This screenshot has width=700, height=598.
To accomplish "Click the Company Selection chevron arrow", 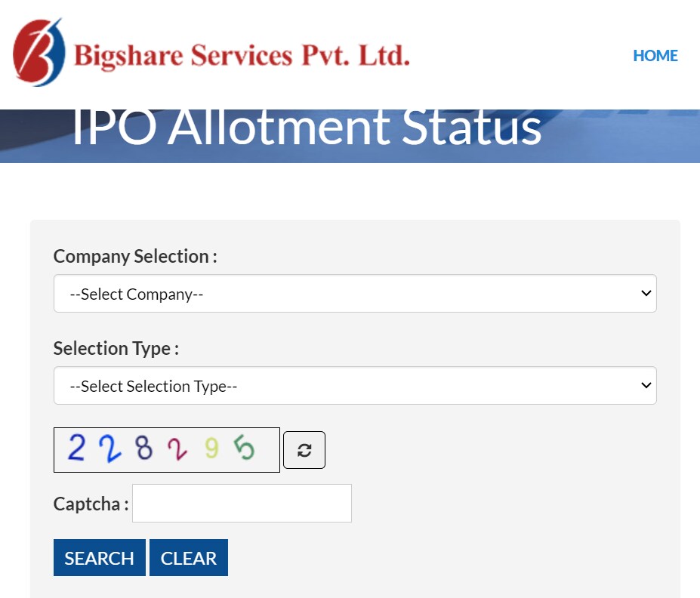I will (x=646, y=293).
